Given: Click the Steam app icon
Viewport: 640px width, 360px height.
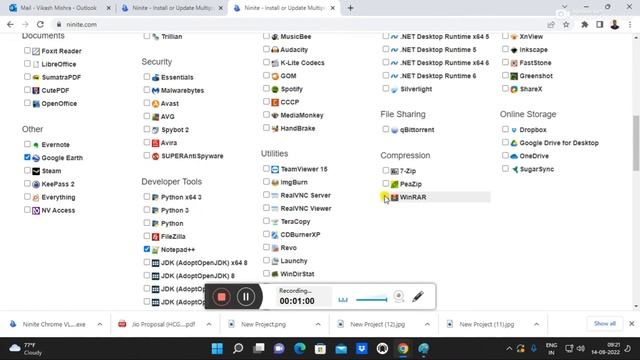Looking at the screenshot, I should click(36, 171).
